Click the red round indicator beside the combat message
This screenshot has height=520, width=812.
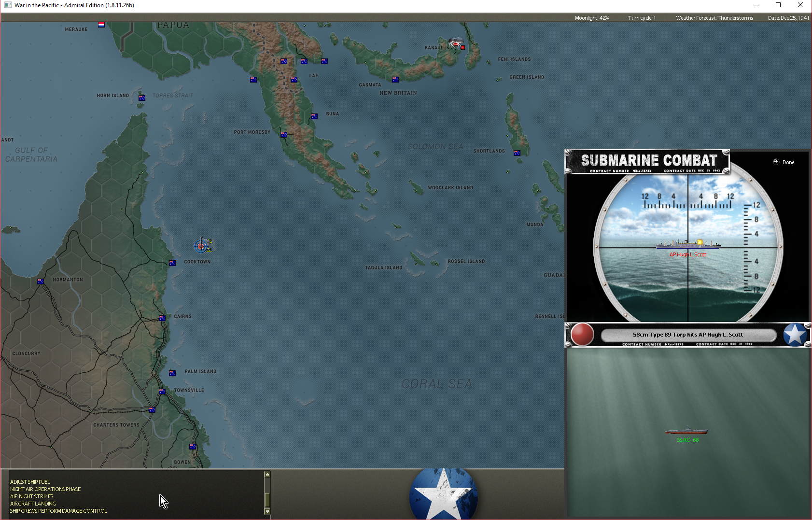tap(582, 335)
